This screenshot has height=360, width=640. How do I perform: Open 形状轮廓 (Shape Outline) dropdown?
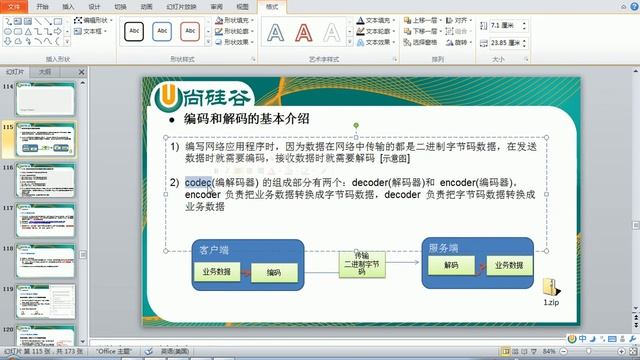tap(235, 31)
